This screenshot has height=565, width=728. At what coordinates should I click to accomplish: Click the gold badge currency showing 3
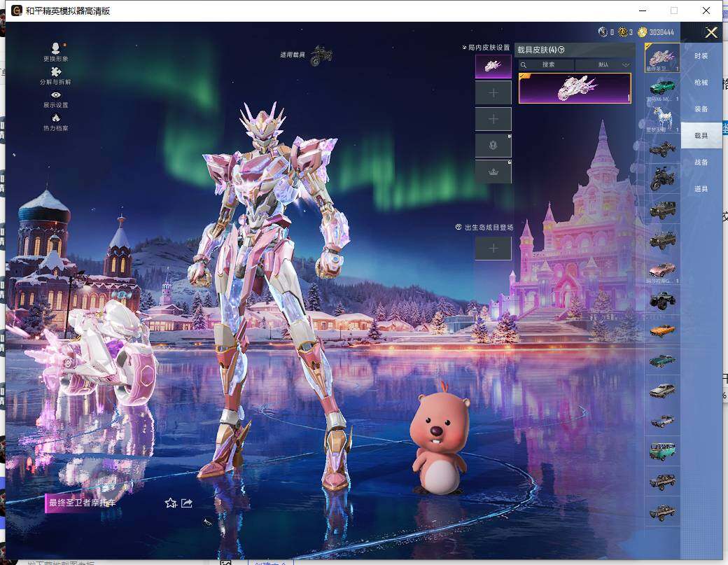click(622, 32)
